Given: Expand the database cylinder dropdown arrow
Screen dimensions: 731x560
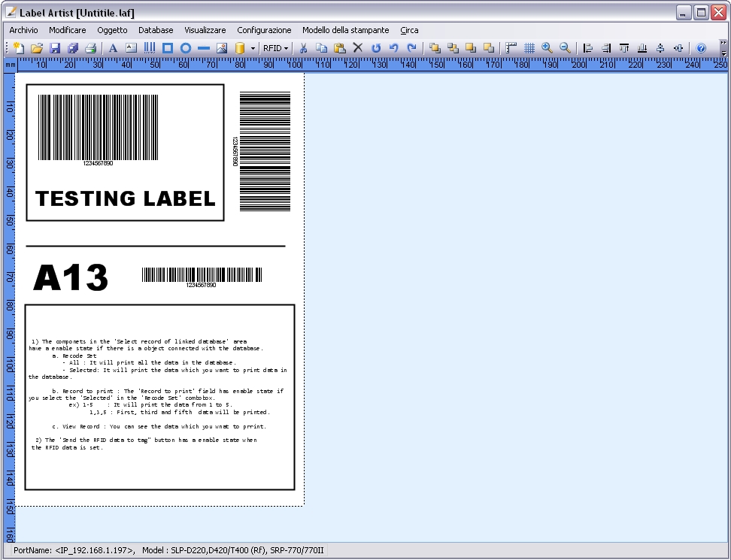Looking at the screenshot, I should coord(253,48).
